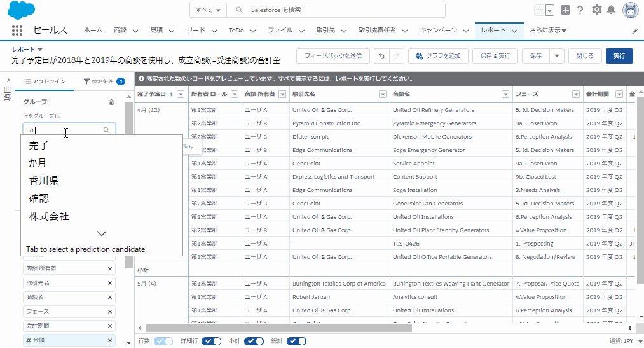Remove the 商談 所有者 column
The image size is (644, 348).
(x=109, y=268)
